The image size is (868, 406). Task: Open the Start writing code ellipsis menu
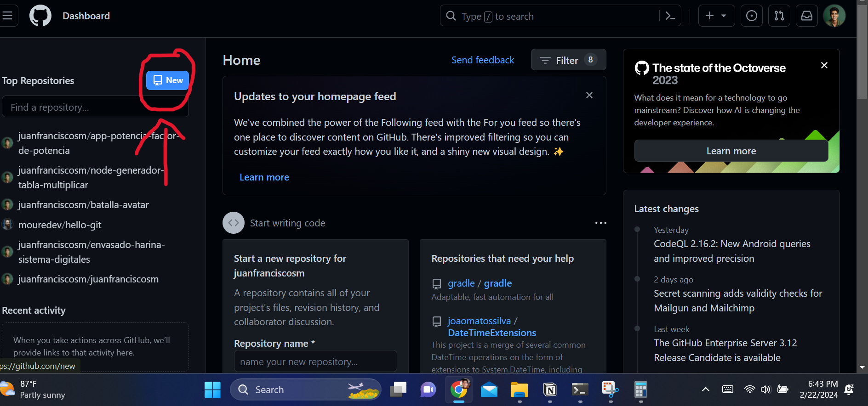click(600, 223)
